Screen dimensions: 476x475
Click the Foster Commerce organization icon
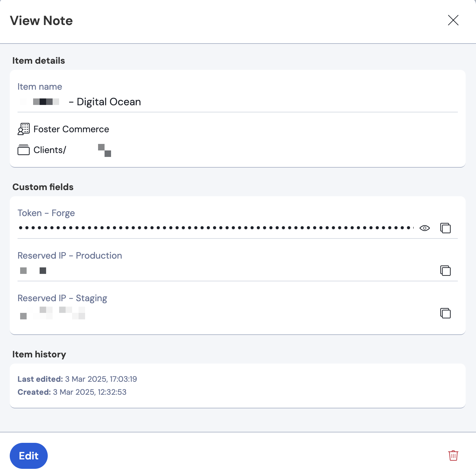[x=24, y=129]
